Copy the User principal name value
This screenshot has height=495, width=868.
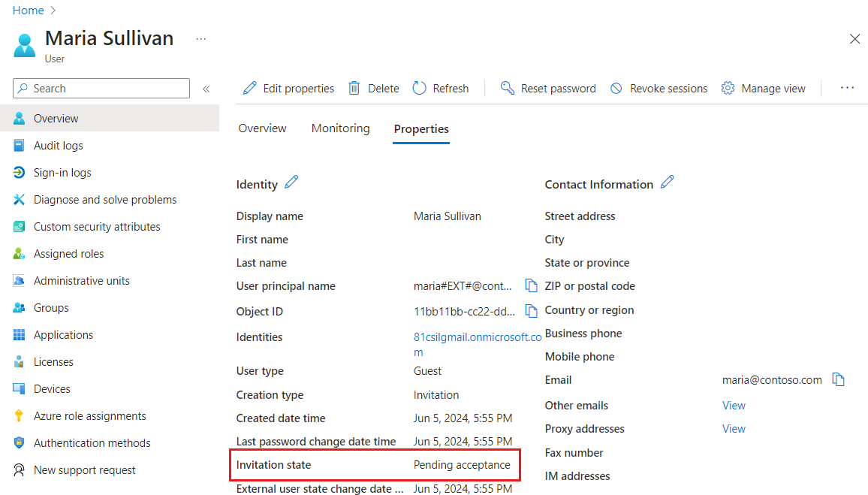click(x=530, y=285)
